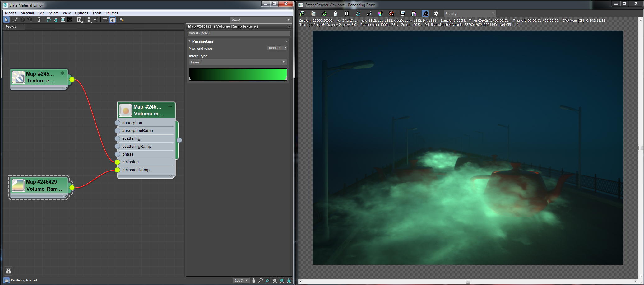Click the camera icon in the Octane toolbar

(425, 13)
